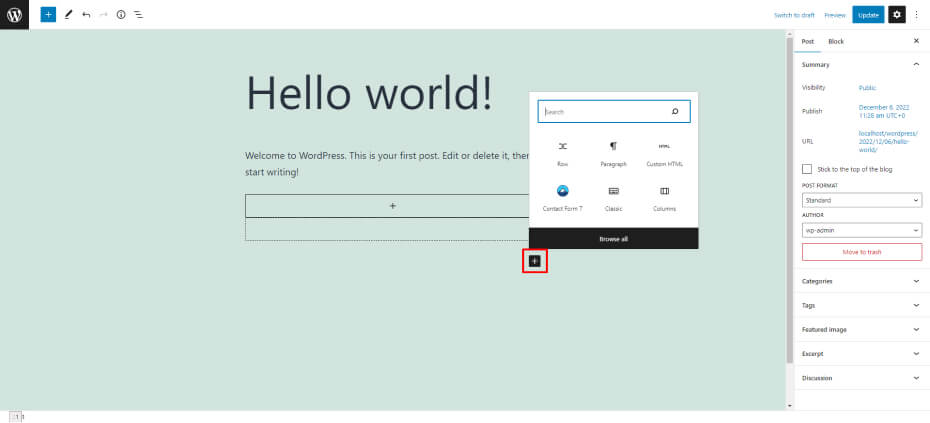Open the Settings gear icon

897,15
